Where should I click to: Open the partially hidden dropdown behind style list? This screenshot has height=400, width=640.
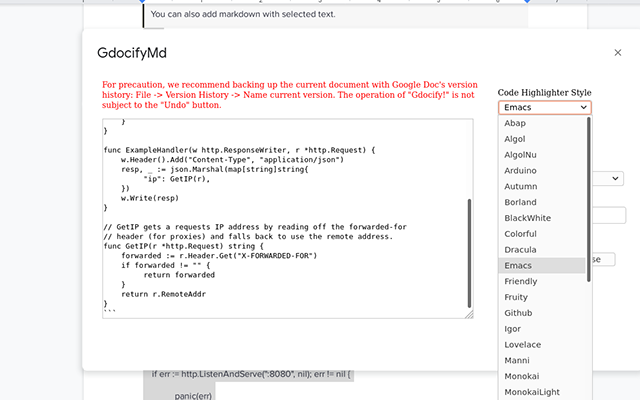(x=608, y=178)
